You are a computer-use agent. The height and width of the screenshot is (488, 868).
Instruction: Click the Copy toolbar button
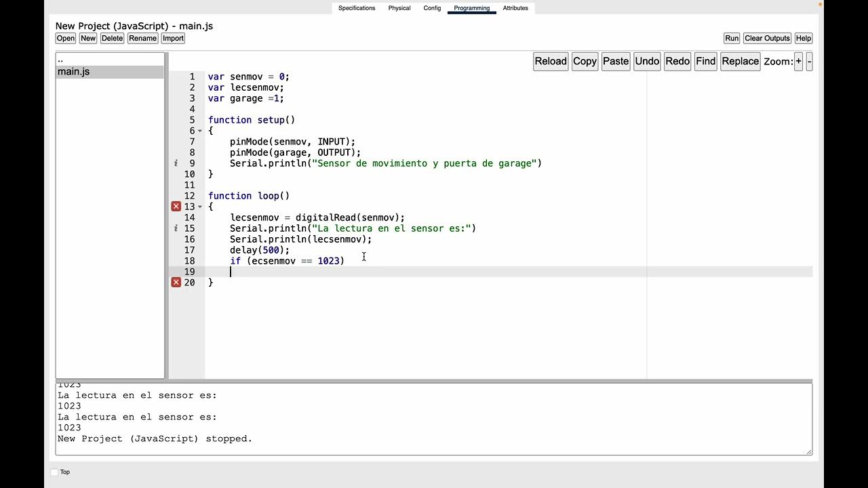585,61
